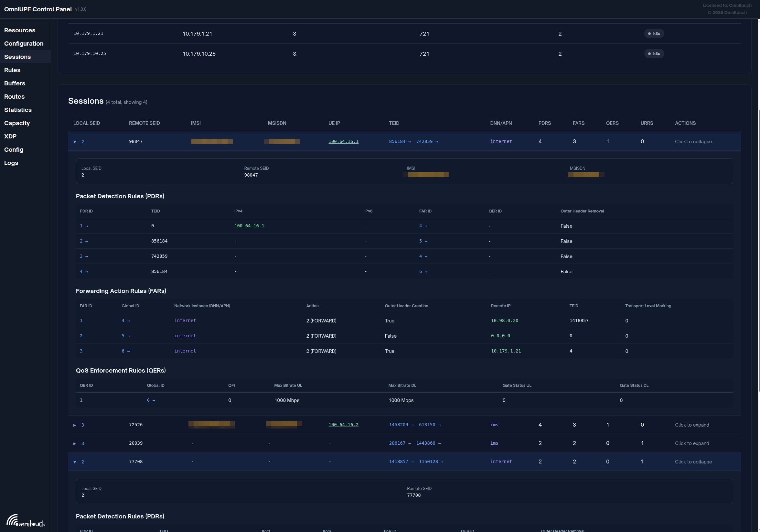This screenshot has height=532, width=760.
Task: Open the XDP sidebar section
Action: pyautogui.click(x=10, y=136)
